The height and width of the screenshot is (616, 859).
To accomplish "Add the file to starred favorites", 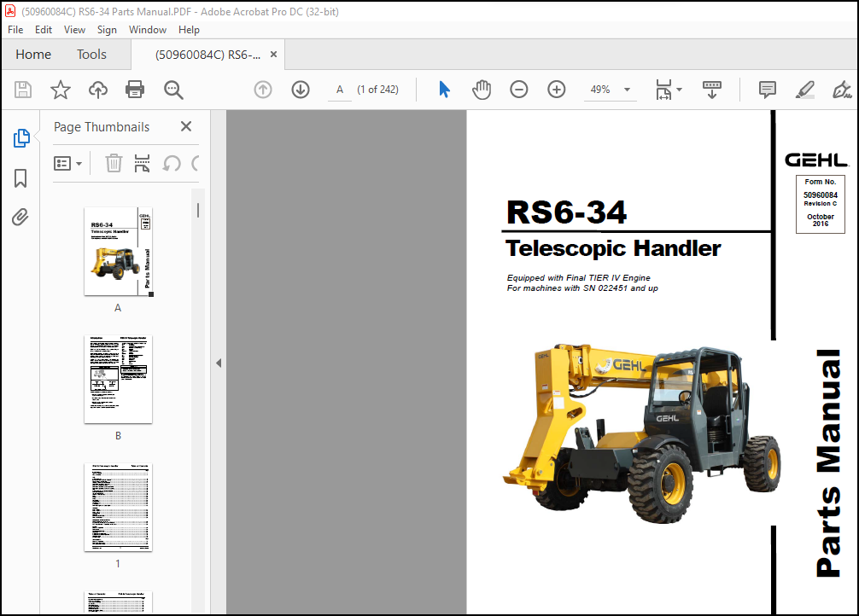I will (x=61, y=90).
